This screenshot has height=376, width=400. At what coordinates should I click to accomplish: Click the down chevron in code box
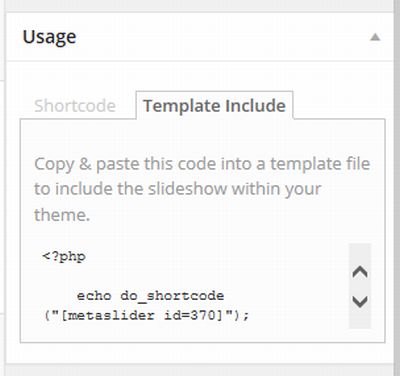(x=360, y=302)
